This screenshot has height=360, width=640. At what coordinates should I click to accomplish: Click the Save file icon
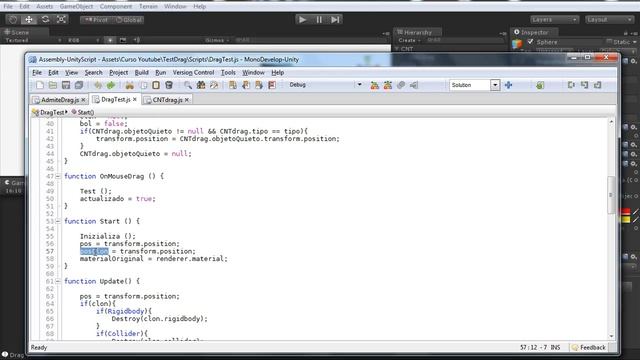(66, 85)
